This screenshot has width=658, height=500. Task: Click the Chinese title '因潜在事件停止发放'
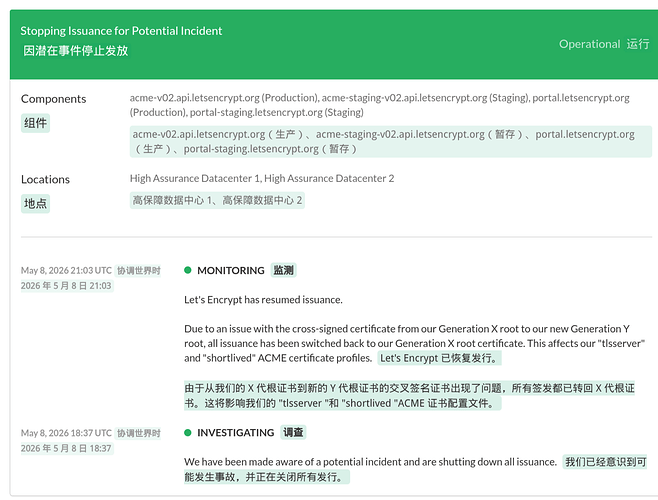coord(76,51)
